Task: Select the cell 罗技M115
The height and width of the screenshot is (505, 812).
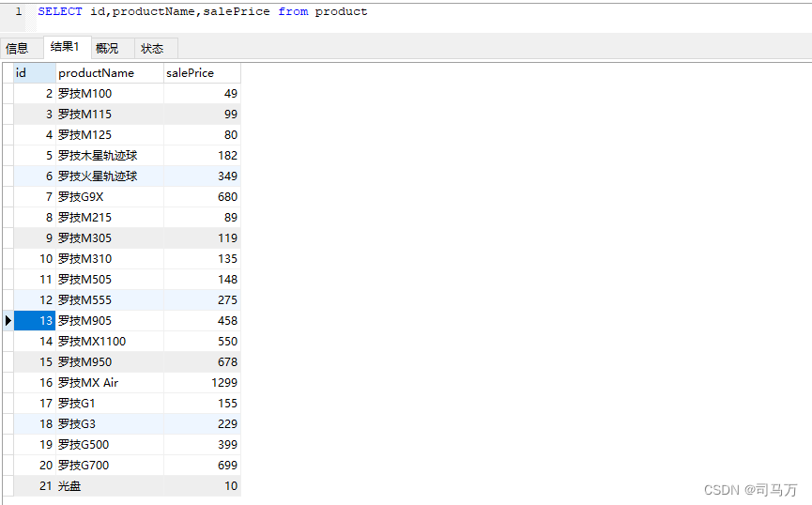Action: [110, 115]
